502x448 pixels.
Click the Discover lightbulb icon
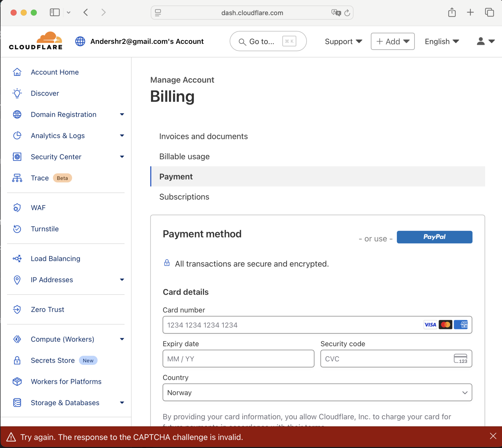tap(17, 93)
